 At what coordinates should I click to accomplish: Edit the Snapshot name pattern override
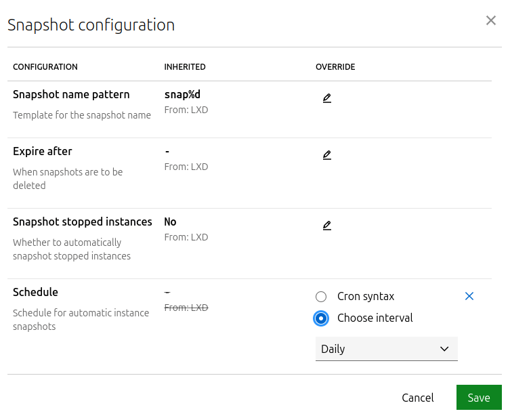click(x=326, y=98)
